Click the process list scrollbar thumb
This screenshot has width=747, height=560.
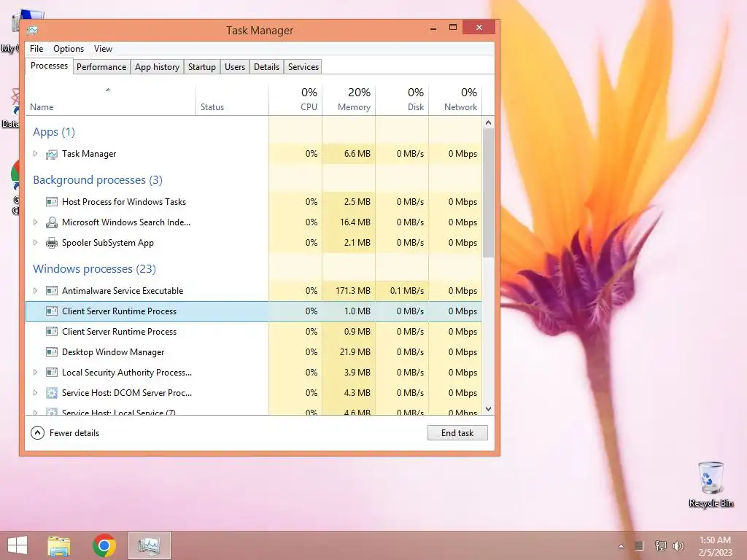point(488,192)
